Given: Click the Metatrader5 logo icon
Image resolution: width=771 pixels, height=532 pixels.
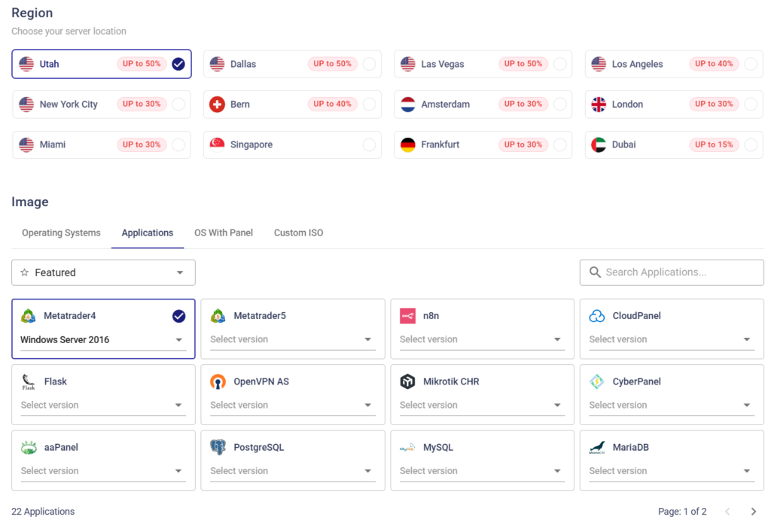Looking at the screenshot, I should (218, 316).
